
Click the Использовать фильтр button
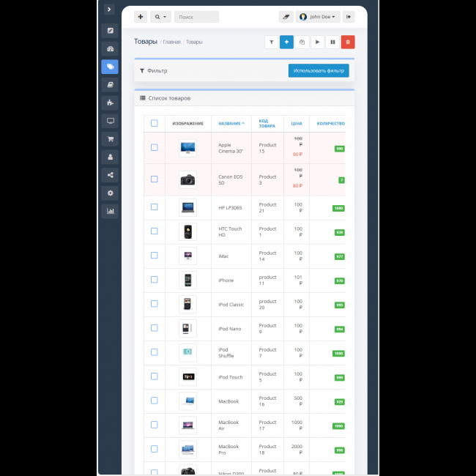pos(319,71)
